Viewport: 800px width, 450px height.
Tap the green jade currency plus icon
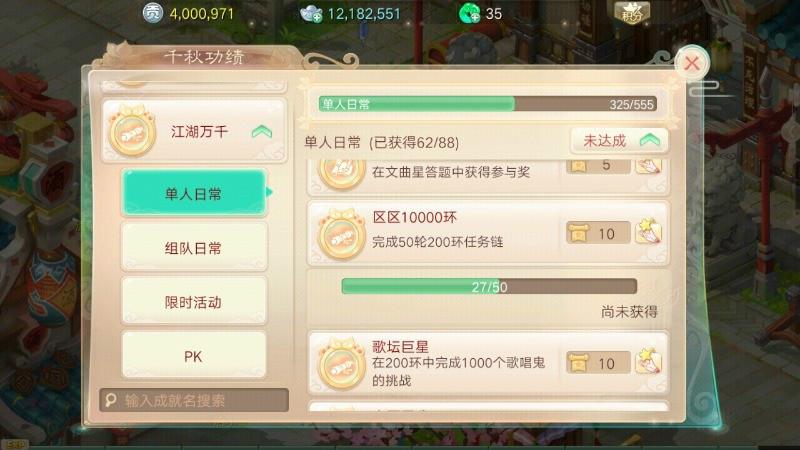coord(469,13)
